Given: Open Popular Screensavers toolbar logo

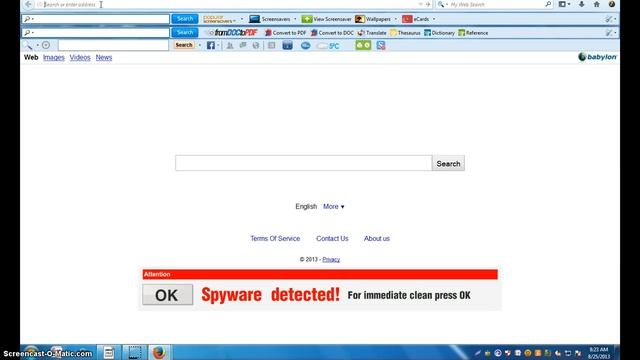Looking at the screenshot, I should click(220, 19).
